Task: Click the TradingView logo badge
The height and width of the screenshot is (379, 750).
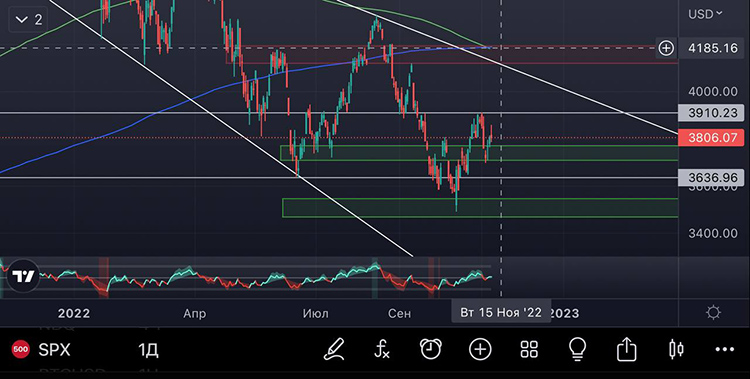Action: (23, 276)
